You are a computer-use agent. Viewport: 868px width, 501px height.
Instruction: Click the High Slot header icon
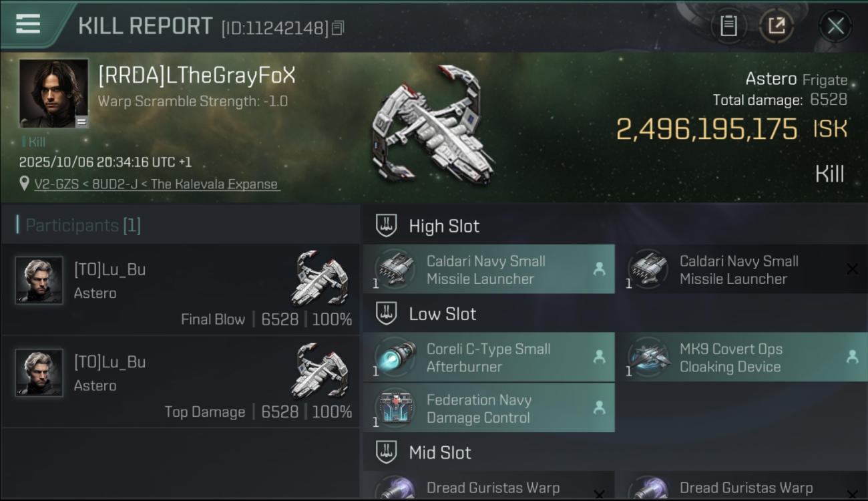(386, 226)
